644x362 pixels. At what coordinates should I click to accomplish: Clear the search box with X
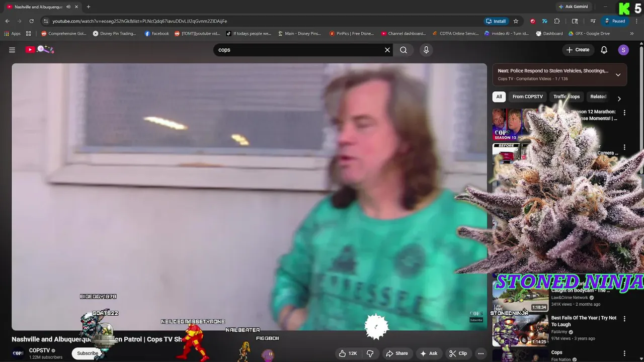coord(387,50)
